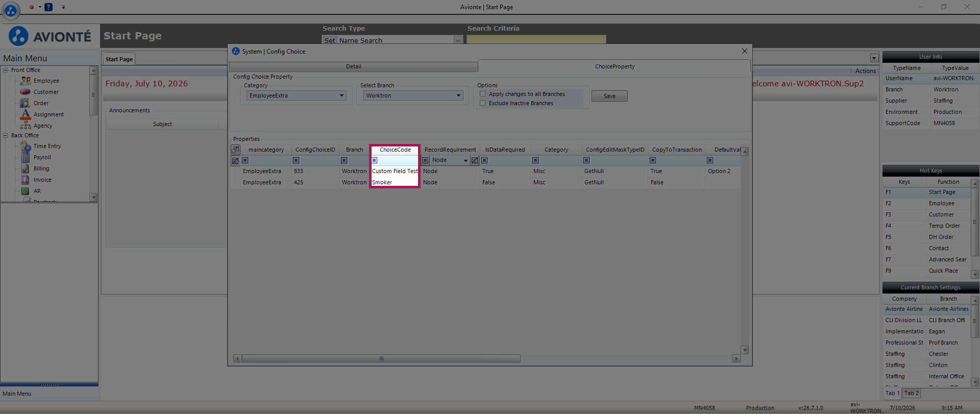Sort by the RecordRequirement column header
This screenshot has width=980, height=414.
point(450,150)
